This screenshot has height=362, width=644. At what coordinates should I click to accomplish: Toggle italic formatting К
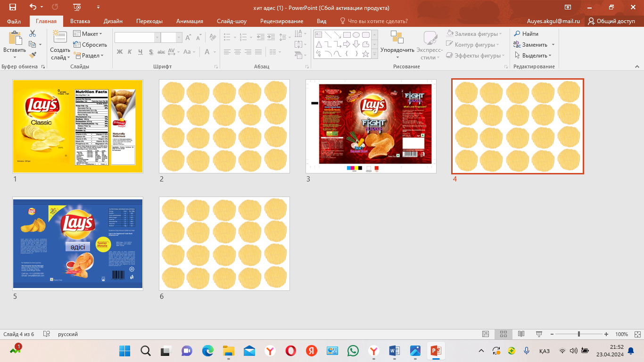(x=130, y=52)
